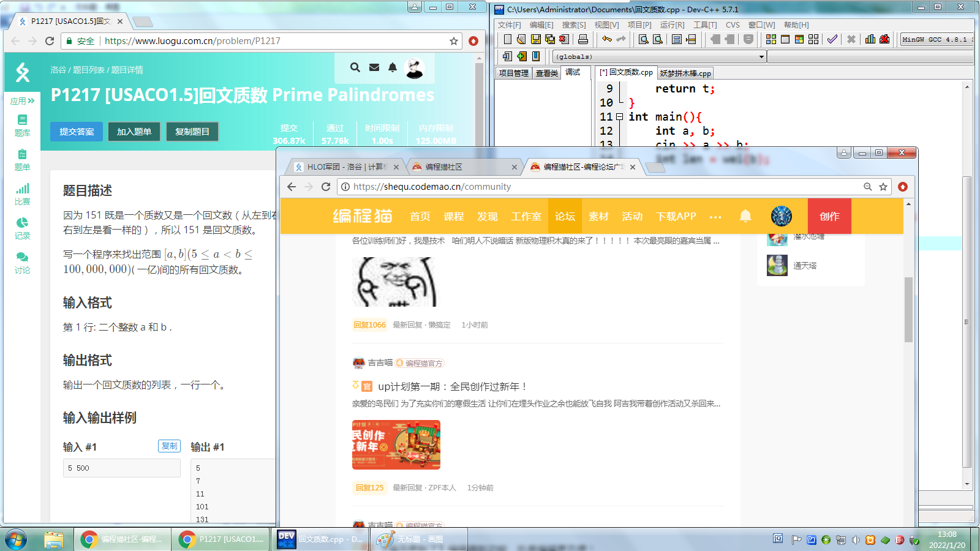Click the codemao address bar URL
The width and height of the screenshot is (980, 551).
tap(432, 187)
